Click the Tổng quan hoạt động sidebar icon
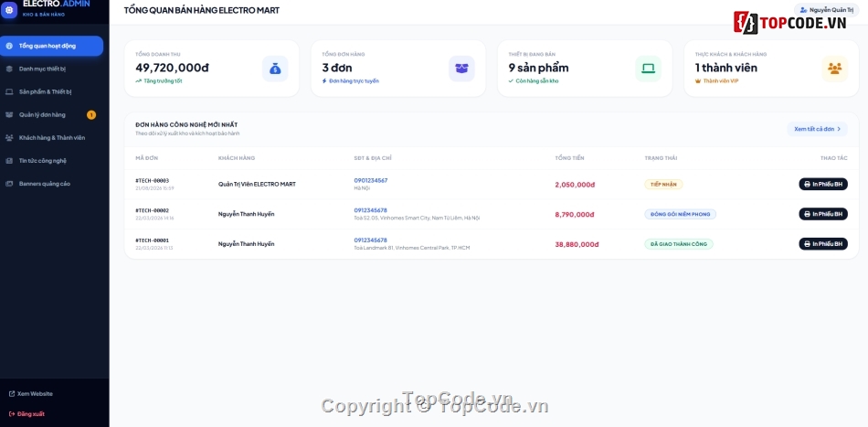This screenshot has height=427, width=868. coord(9,46)
